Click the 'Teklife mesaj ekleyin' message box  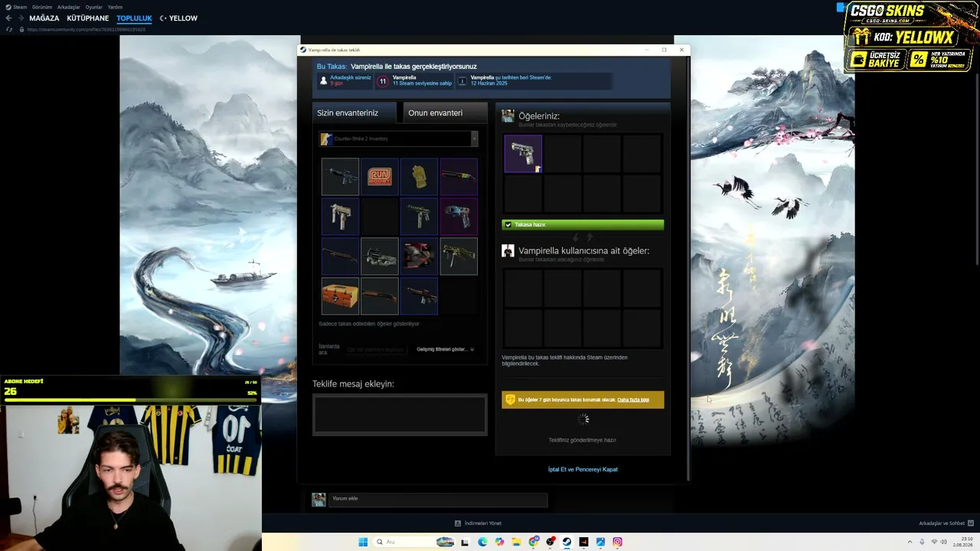click(400, 415)
